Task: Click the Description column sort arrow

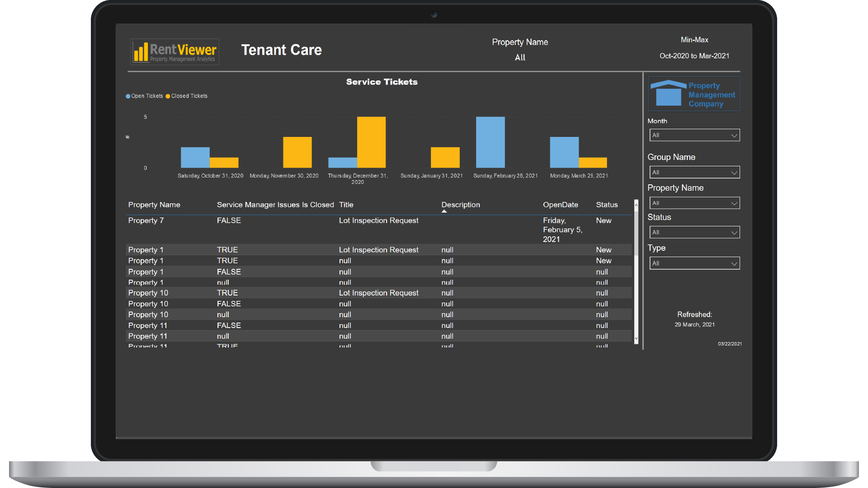Action: (444, 211)
